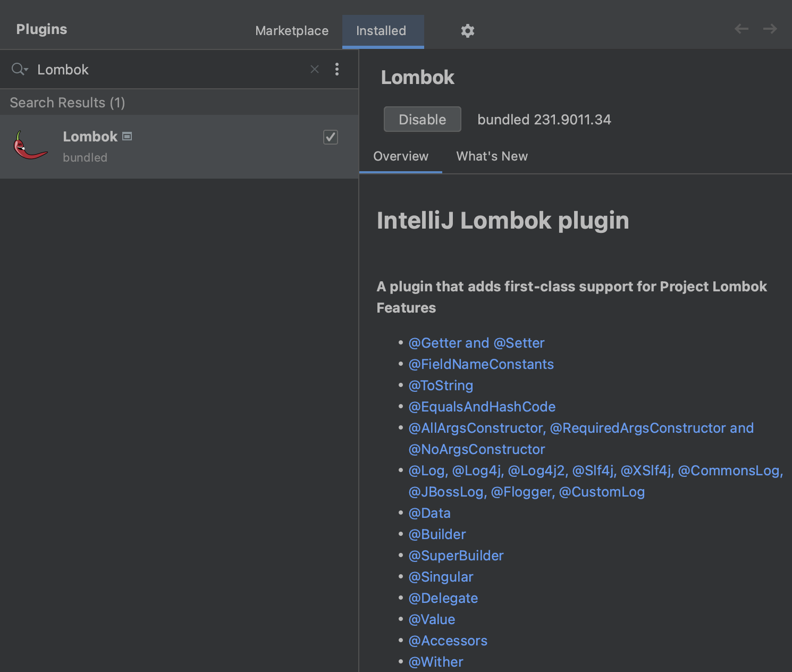Click the Lombok title in details panel

pyautogui.click(x=418, y=78)
